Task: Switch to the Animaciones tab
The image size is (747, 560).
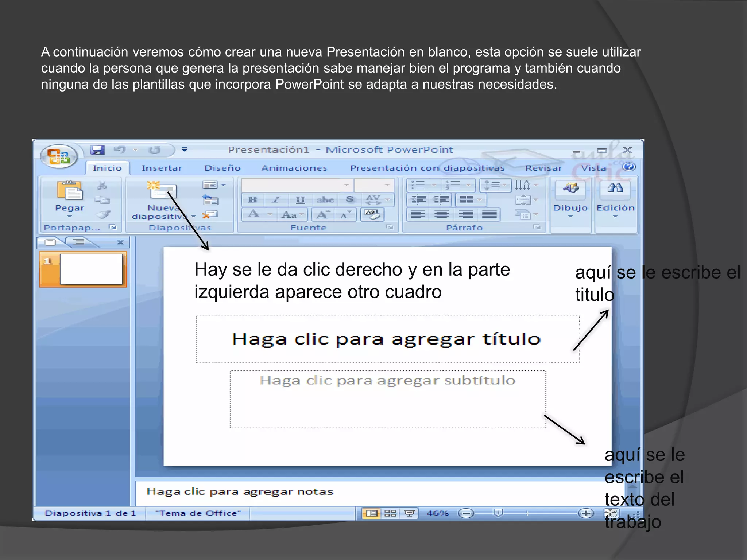Action: (x=294, y=168)
